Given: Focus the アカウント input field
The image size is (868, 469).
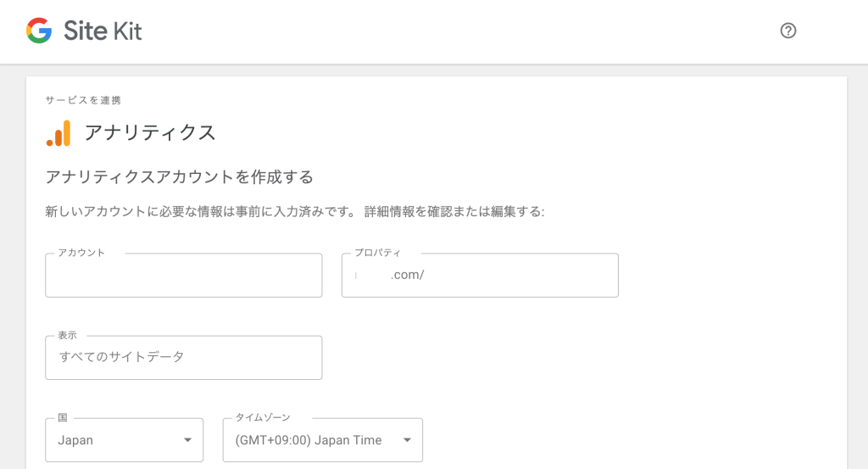Looking at the screenshot, I should [x=184, y=275].
